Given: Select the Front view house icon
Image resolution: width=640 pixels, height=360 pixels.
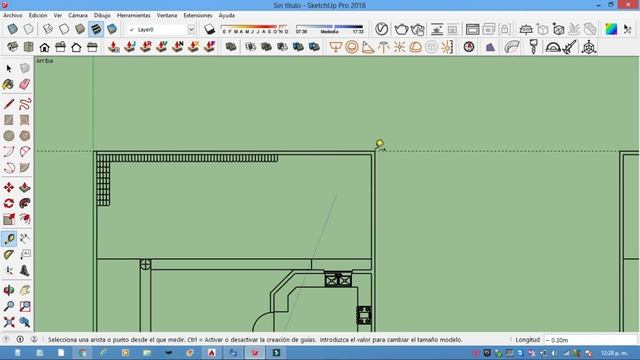Looking at the screenshot, I should (44, 47).
